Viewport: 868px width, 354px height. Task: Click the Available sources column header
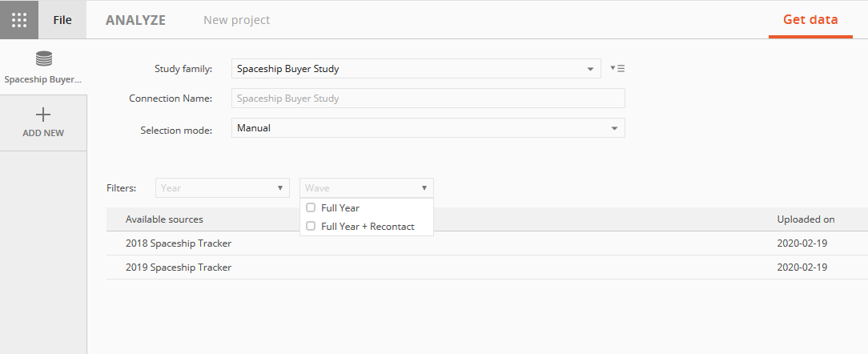[164, 219]
